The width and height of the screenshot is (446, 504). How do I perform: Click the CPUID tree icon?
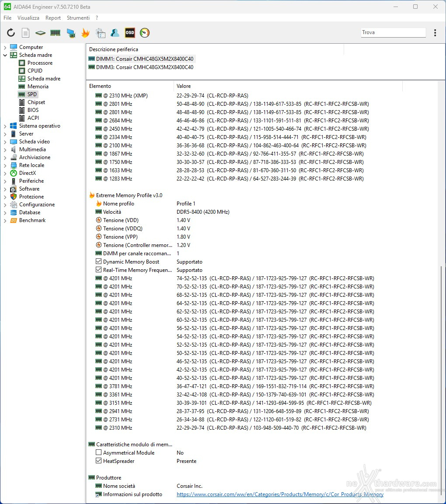[22, 71]
